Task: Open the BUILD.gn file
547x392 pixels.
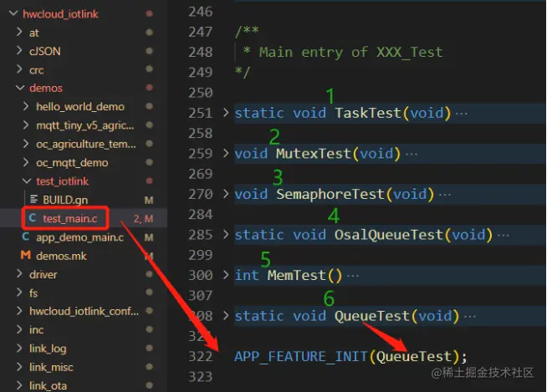Action: 65,201
